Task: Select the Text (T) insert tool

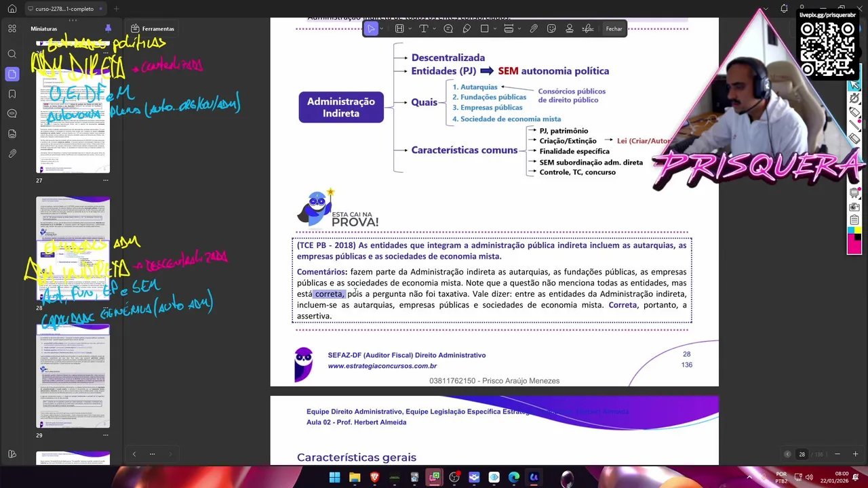Action: click(x=423, y=28)
